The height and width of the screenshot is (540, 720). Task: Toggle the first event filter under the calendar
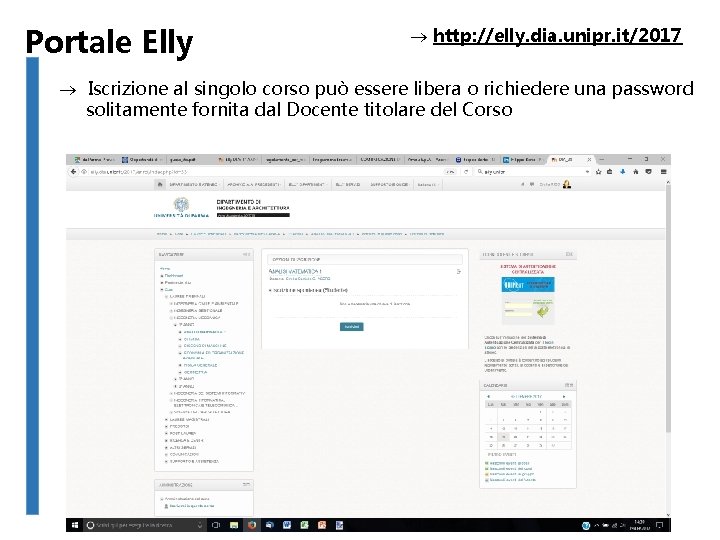coord(507,463)
